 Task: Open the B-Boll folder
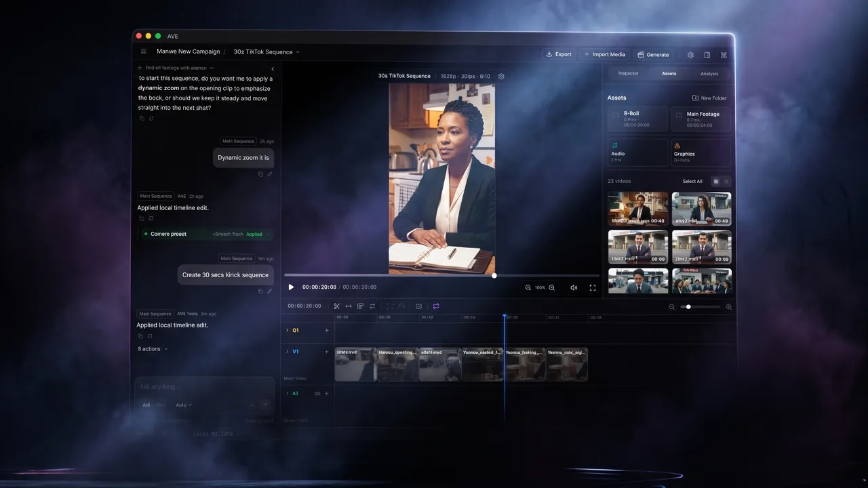pyautogui.click(x=637, y=119)
